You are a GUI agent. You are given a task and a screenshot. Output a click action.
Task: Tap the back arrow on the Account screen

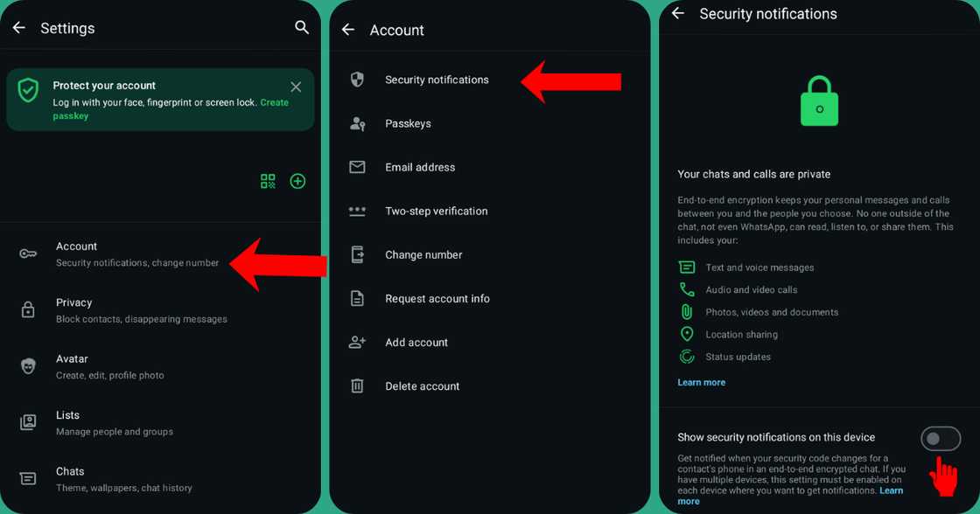pos(347,29)
